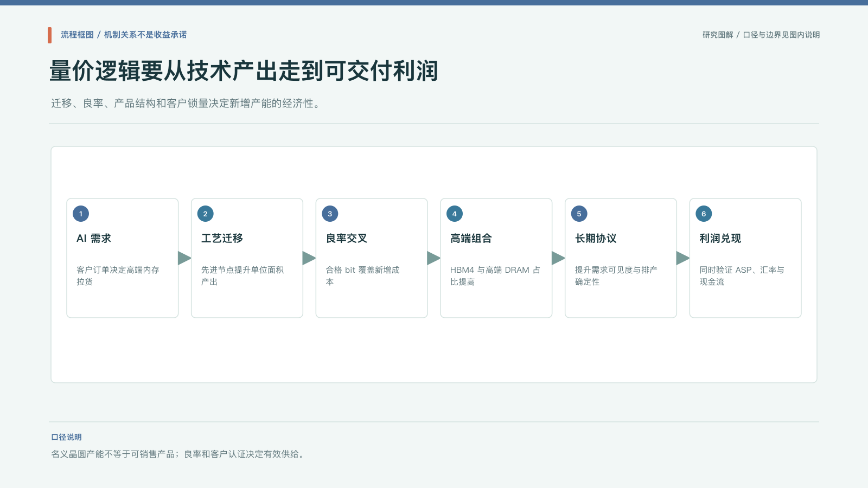This screenshot has height=488, width=868.
Task: Select the '长期协议' card title
Action: point(596,238)
